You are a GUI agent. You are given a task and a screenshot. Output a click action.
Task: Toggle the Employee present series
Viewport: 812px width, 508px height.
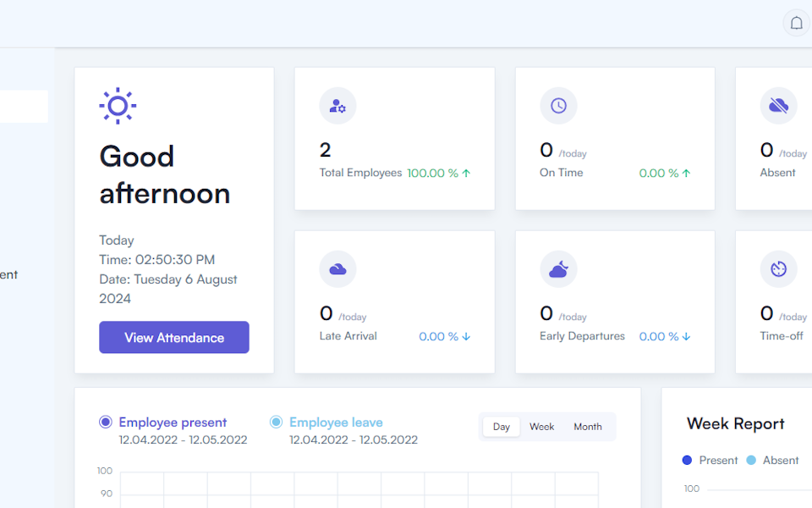pos(106,422)
